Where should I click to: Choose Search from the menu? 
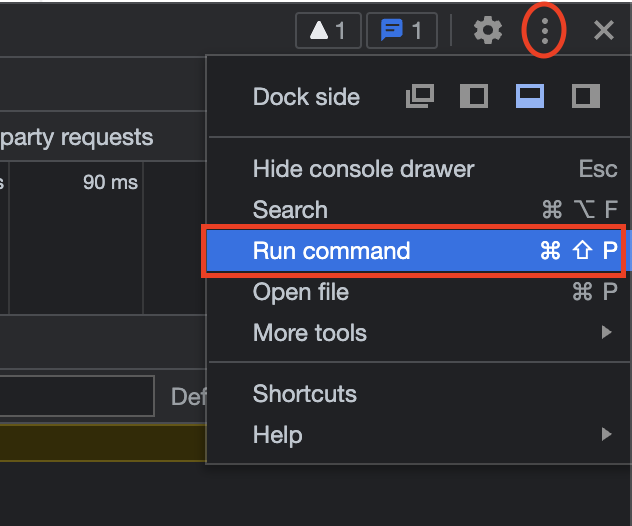point(290,210)
